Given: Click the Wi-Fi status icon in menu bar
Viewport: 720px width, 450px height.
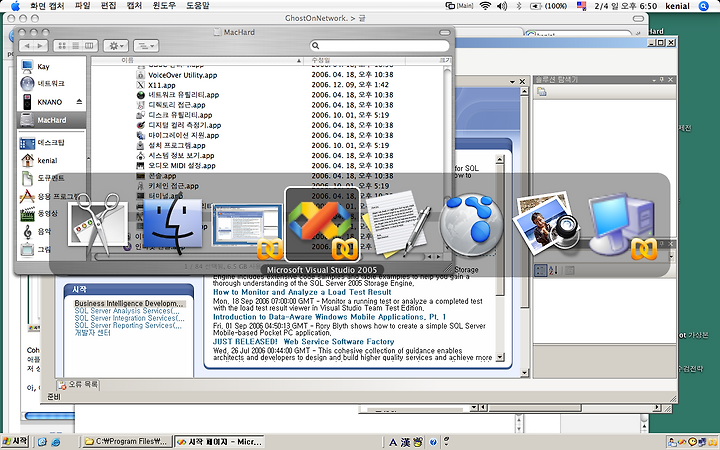Looking at the screenshot, I should pyautogui.click(x=485, y=6).
